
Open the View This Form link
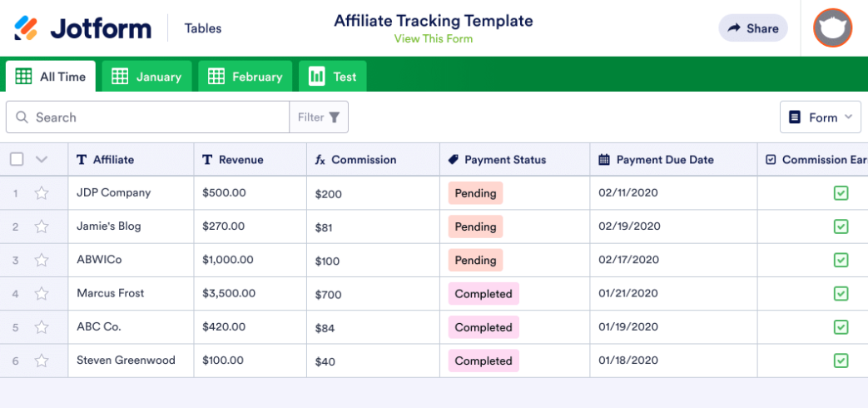click(433, 39)
